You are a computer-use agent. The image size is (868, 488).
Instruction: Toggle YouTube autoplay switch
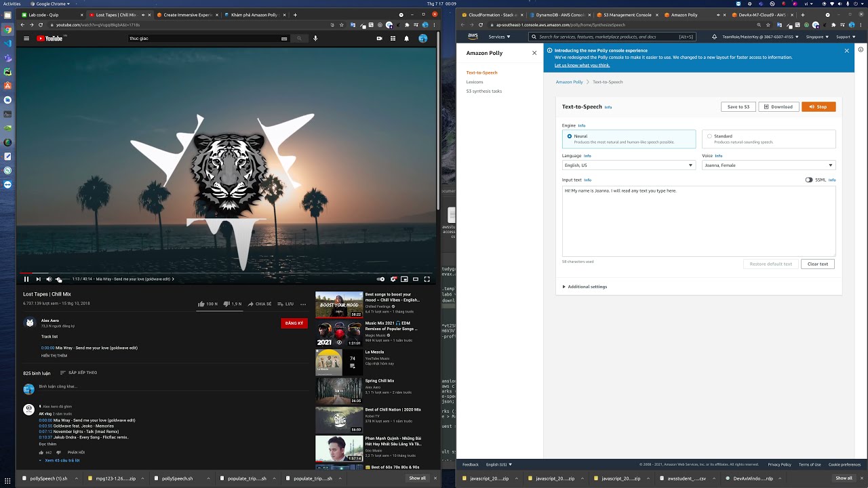380,279
